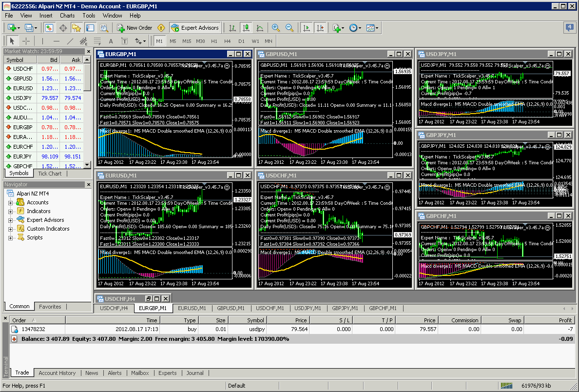Open the Charts menu
579x392 pixels.
click(67, 16)
